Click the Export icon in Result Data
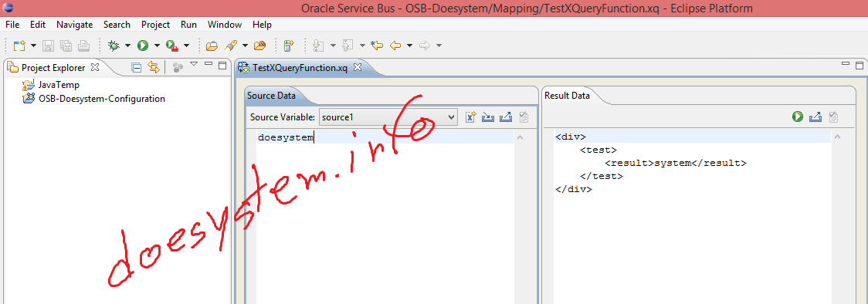 pyautogui.click(x=815, y=117)
